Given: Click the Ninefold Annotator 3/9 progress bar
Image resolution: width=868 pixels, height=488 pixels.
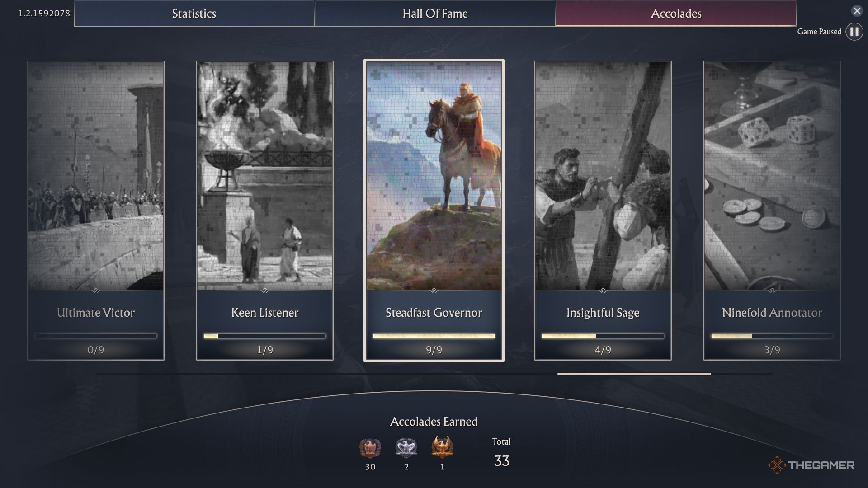Looking at the screenshot, I should click(x=772, y=336).
